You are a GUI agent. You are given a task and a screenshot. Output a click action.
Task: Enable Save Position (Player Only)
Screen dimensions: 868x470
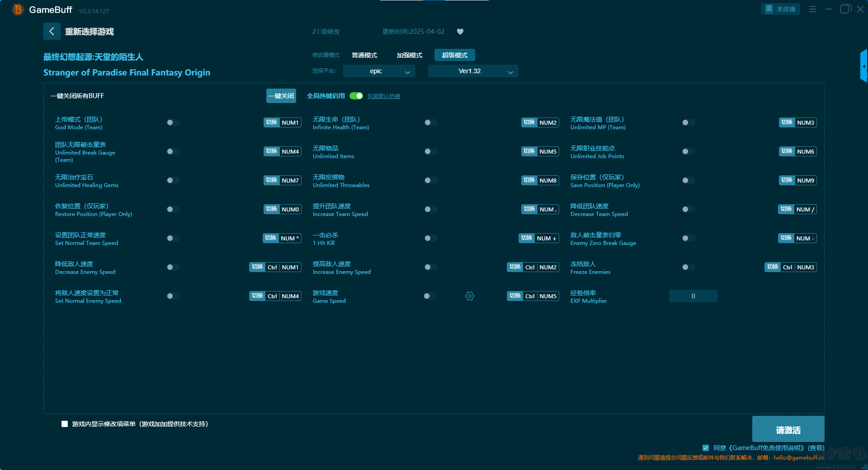click(x=689, y=180)
